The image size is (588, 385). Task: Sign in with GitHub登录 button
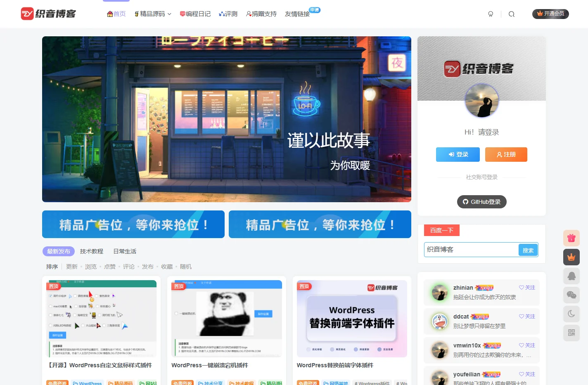[482, 202]
